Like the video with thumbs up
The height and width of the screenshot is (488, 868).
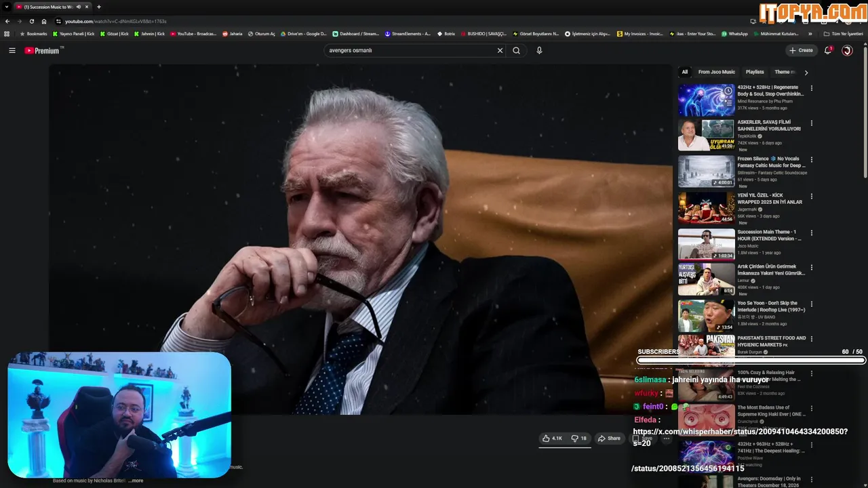[x=552, y=439]
